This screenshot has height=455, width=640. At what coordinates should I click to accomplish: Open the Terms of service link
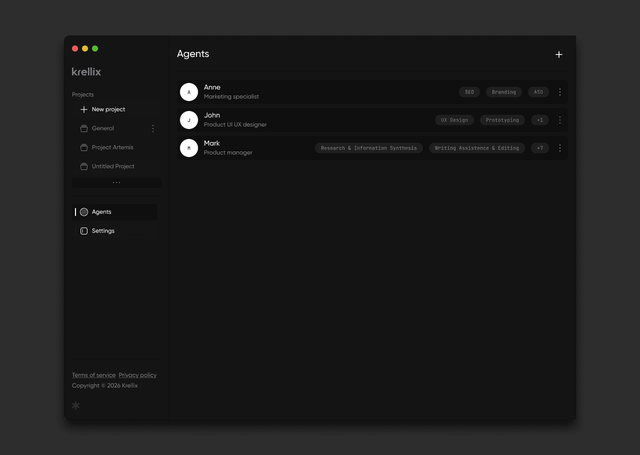tap(94, 375)
